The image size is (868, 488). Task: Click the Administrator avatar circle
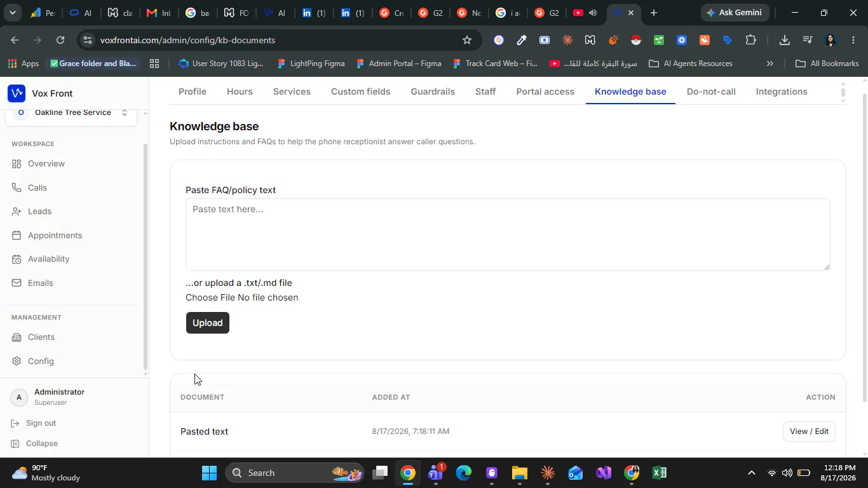point(19,397)
